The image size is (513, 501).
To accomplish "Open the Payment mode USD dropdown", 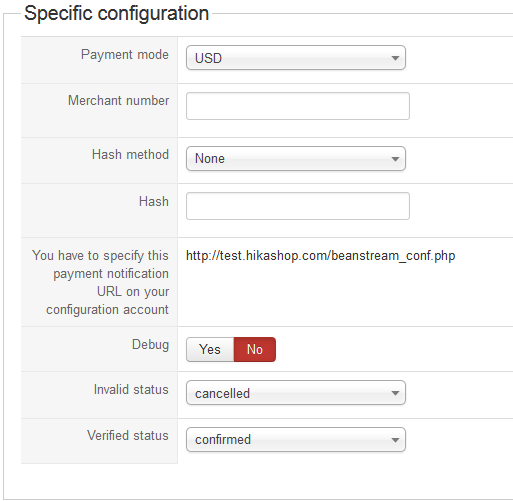I will pyautogui.click(x=296, y=58).
